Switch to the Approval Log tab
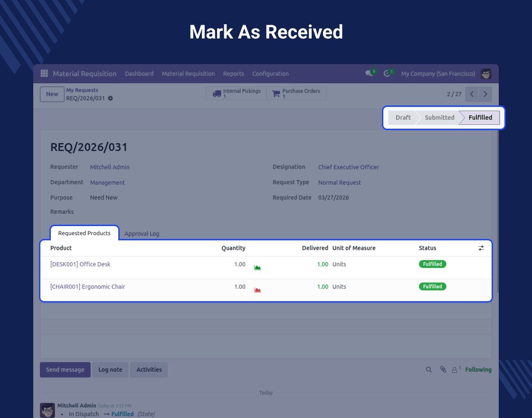 tap(142, 234)
